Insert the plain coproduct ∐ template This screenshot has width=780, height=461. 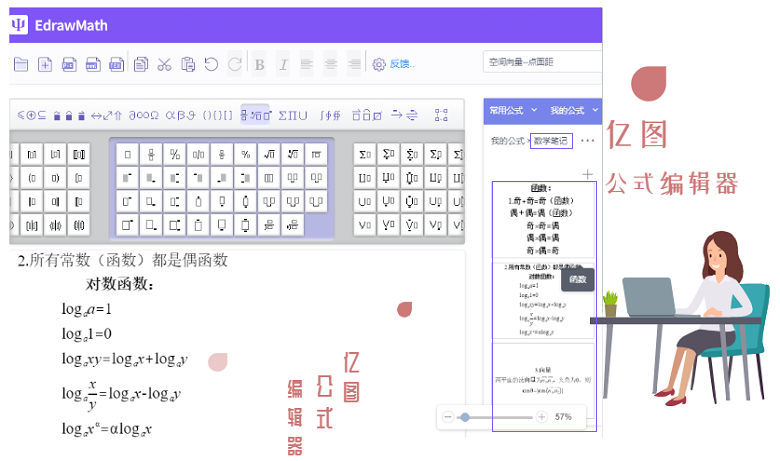pos(365,178)
